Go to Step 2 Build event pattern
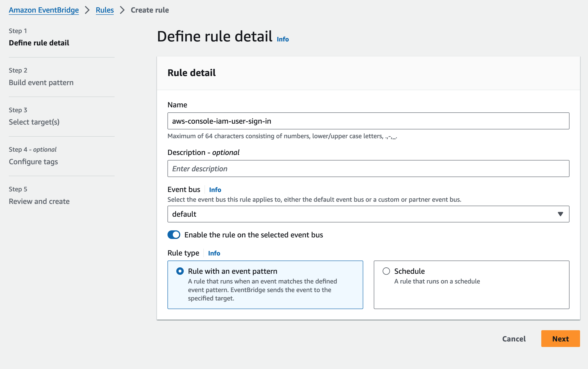Screen dimensions: 588x369 41,82
